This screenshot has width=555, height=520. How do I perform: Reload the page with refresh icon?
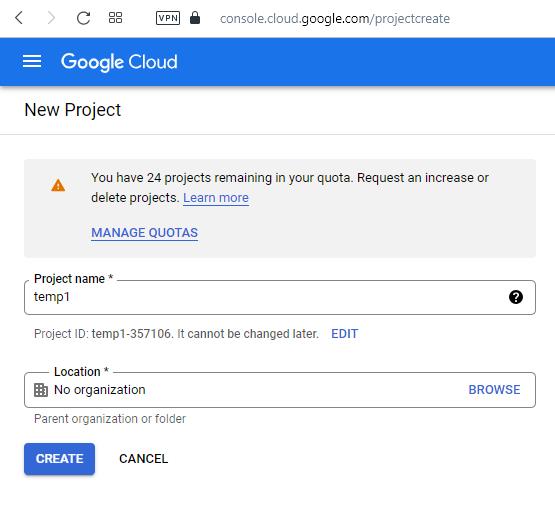point(84,18)
